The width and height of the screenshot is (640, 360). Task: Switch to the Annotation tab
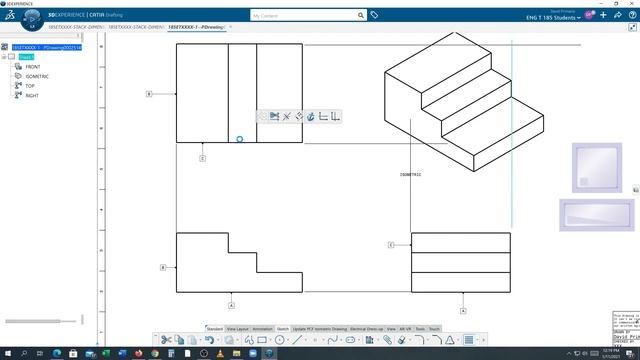pyautogui.click(x=262, y=329)
